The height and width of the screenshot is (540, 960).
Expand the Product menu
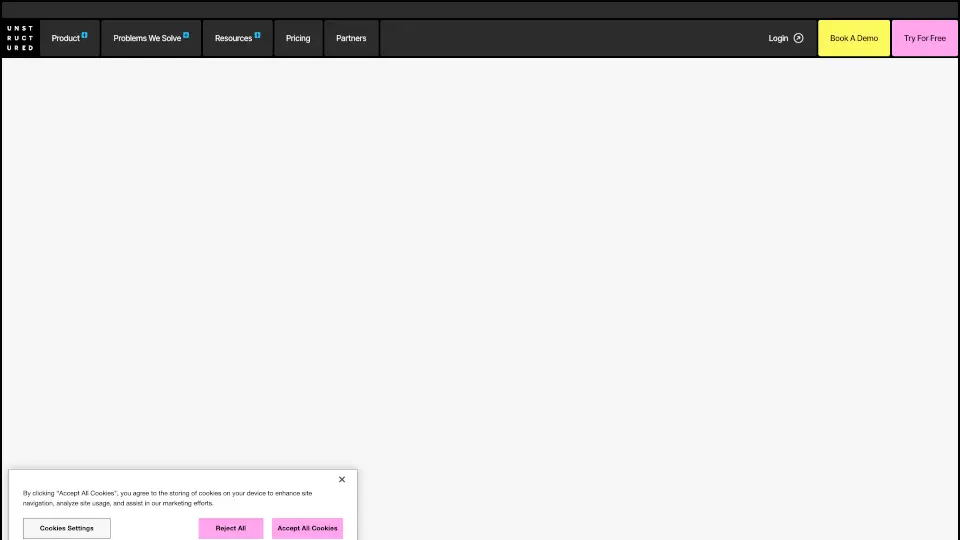click(65, 38)
